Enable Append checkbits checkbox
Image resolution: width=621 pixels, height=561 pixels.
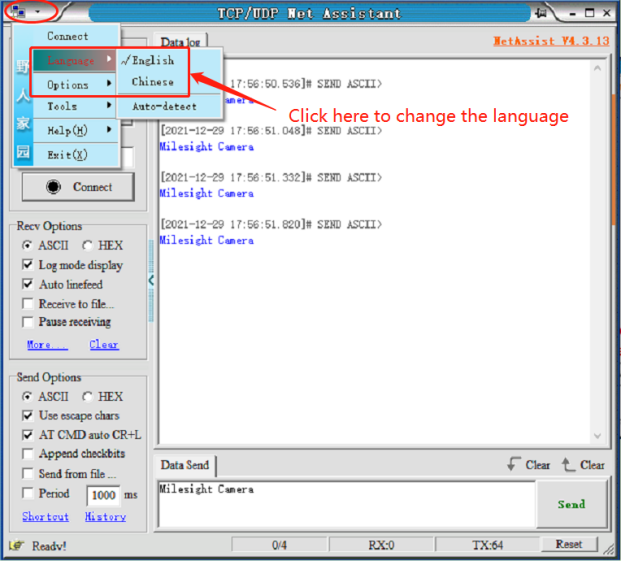pos(28,453)
